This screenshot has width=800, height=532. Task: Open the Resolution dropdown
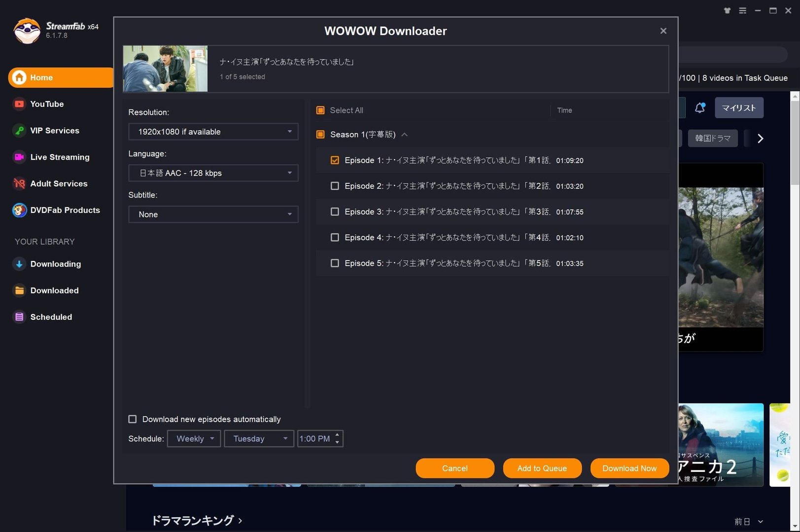[x=213, y=132]
